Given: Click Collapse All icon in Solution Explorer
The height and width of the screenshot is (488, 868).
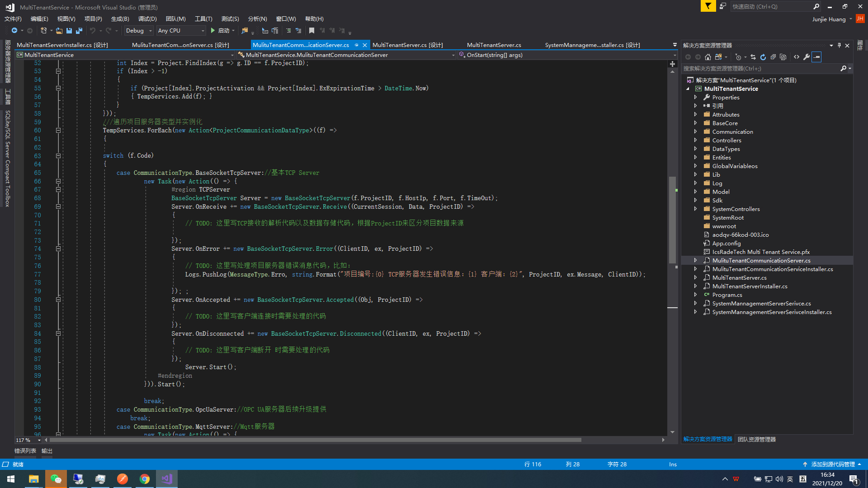Looking at the screenshot, I should click(773, 57).
